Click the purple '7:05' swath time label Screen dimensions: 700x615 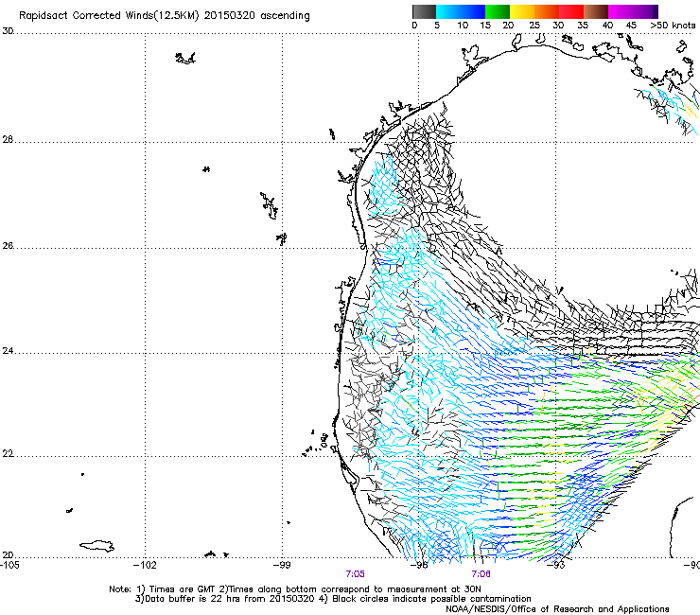tap(355, 574)
